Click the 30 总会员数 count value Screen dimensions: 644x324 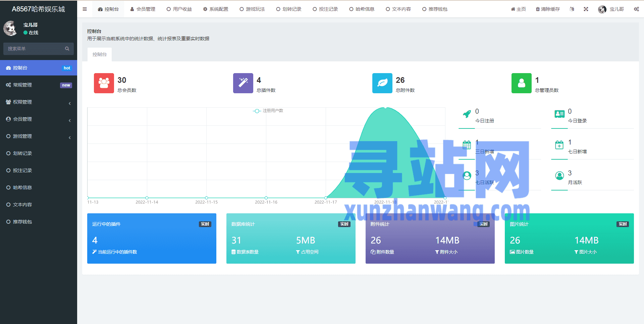122,80
